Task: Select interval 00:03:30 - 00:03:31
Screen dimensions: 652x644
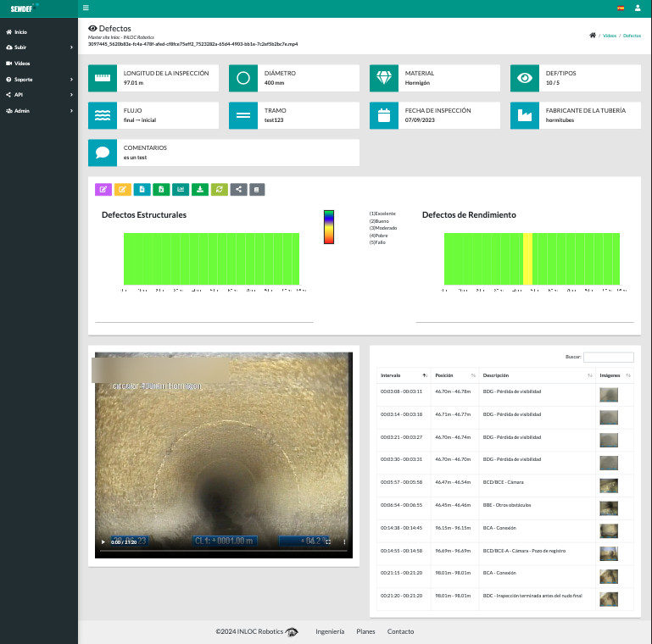Action: (x=401, y=459)
